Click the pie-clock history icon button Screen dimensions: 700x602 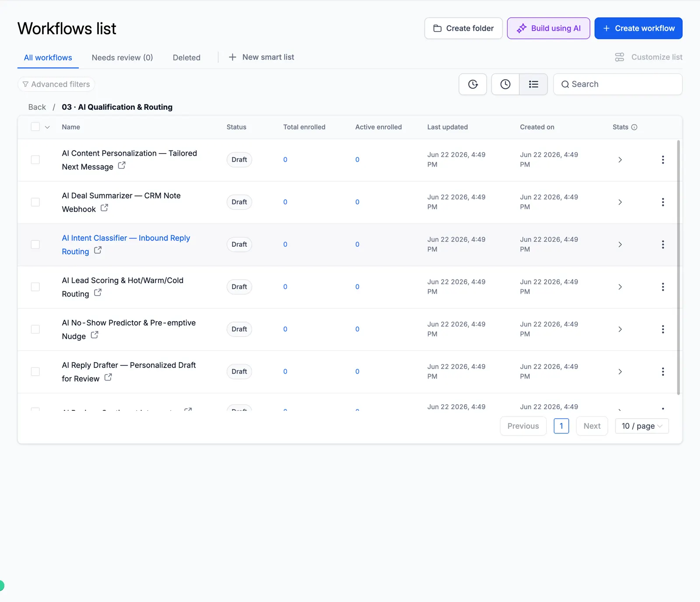pyautogui.click(x=472, y=84)
